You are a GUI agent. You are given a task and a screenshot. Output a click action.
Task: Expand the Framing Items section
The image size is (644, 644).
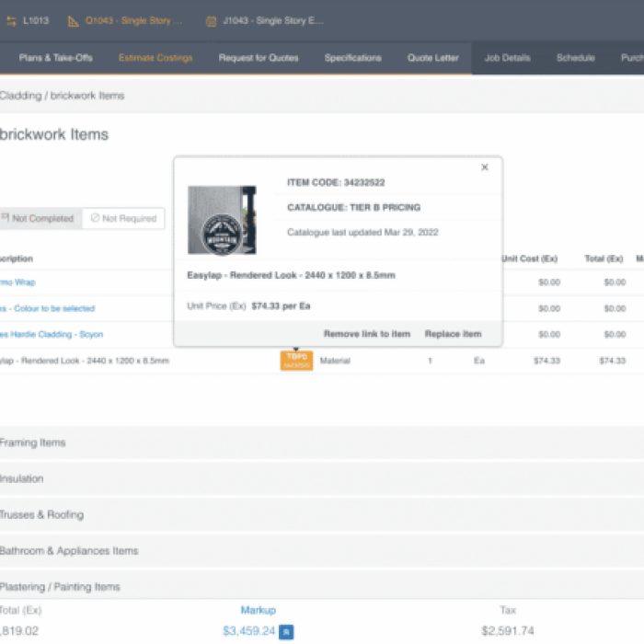[33, 443]
